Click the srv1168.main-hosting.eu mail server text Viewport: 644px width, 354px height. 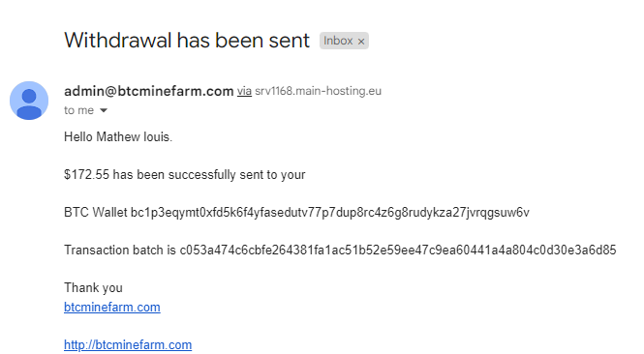pyautogui.click(x=318, y=91)
